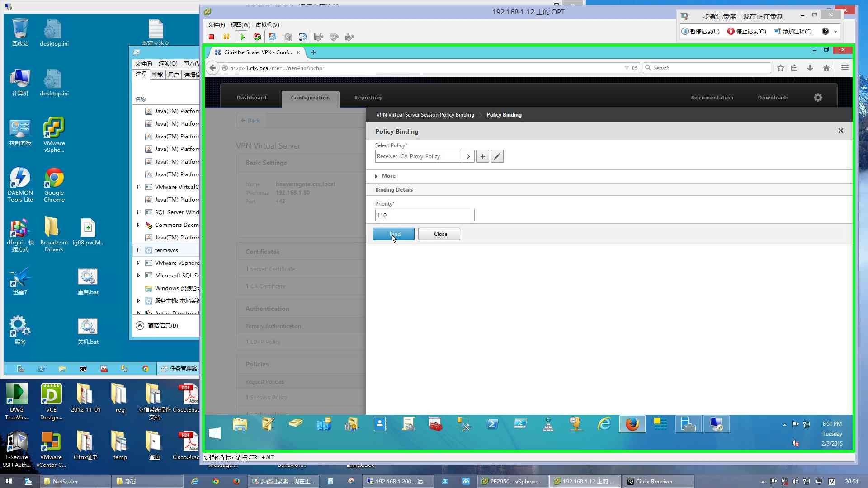Select Task Manager 性能 tab
The image size is (868, 488).
[157, 75]
